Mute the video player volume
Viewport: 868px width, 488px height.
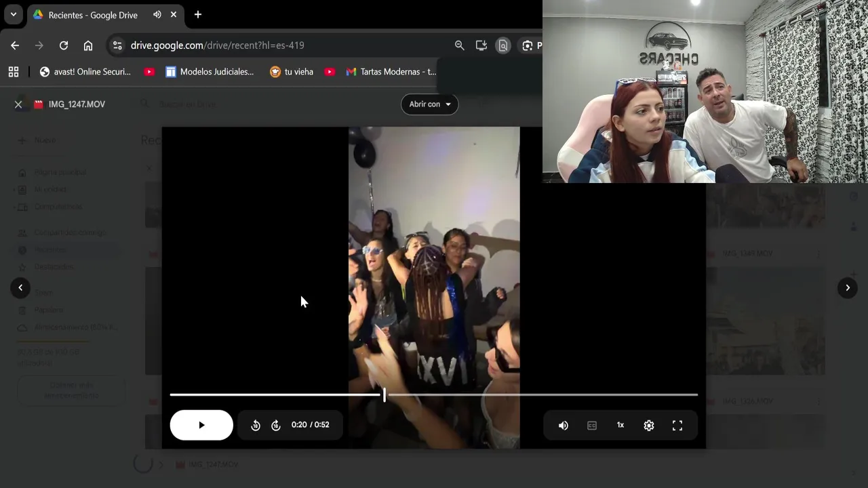[x=564, y=425]
